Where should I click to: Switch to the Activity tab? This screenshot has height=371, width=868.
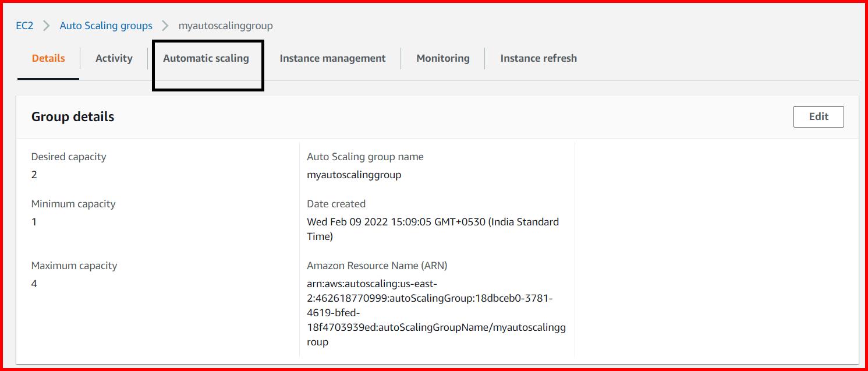click(114, 58)
